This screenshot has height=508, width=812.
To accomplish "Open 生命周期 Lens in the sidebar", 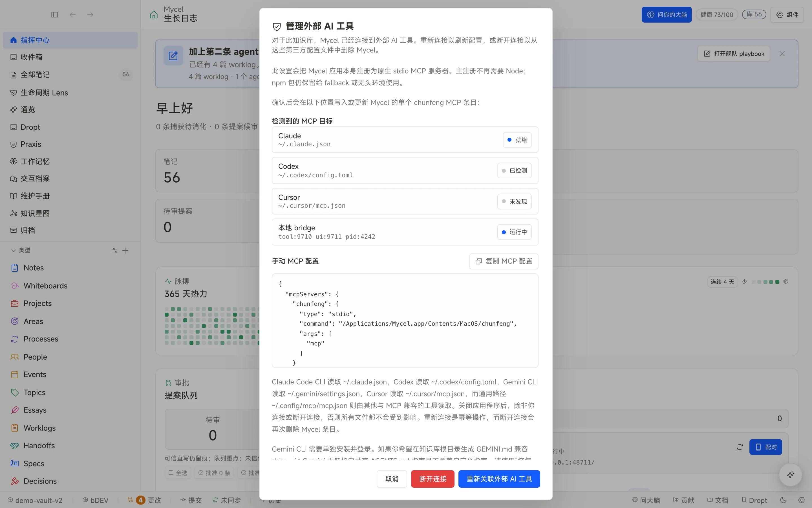I will point(70,92).
